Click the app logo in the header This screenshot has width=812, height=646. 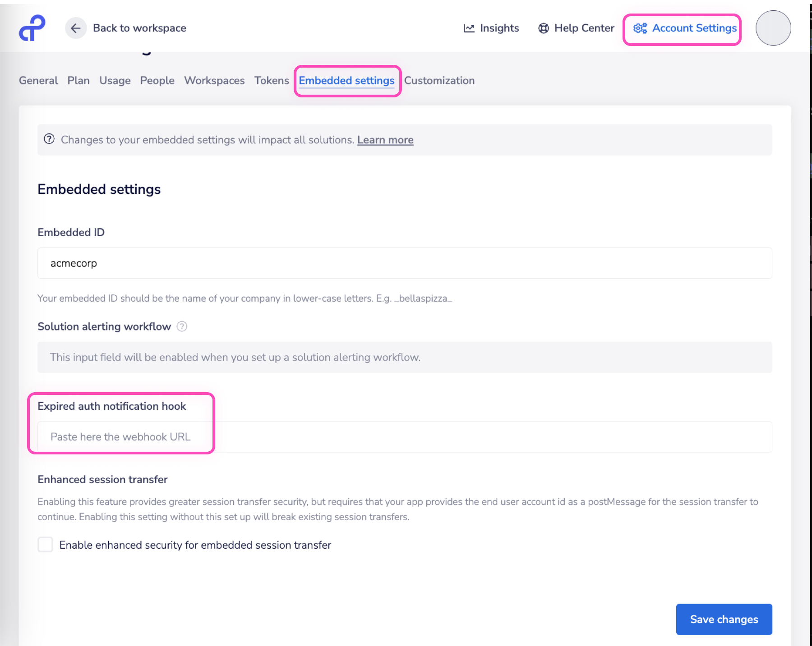[32, 28]
